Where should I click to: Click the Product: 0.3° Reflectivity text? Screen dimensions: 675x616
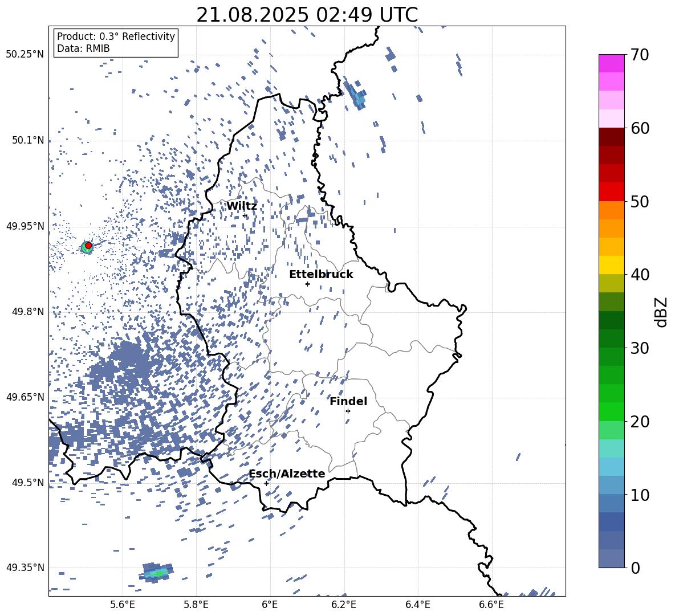116,36
